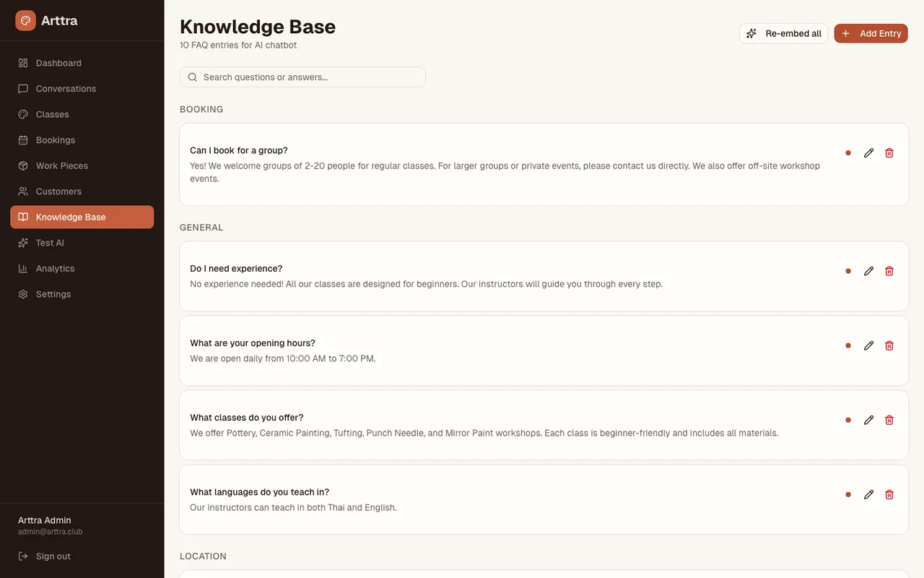Click the status dot on the languages entry
The image size is (924, 578).
tap(848, 494)
